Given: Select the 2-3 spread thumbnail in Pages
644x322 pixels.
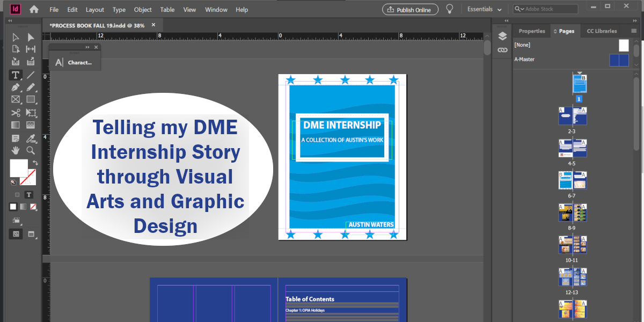Looking at the screenshot, I should click(572, 115).
